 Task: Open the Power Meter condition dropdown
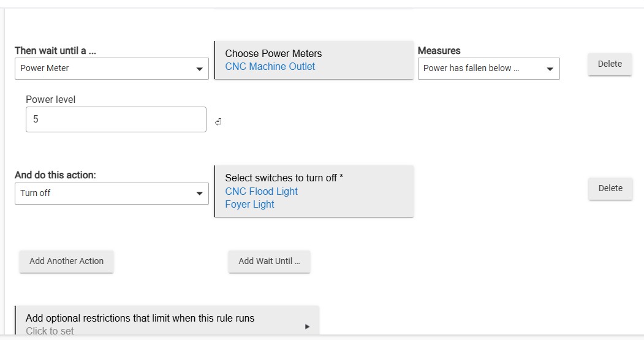[112, 69]
